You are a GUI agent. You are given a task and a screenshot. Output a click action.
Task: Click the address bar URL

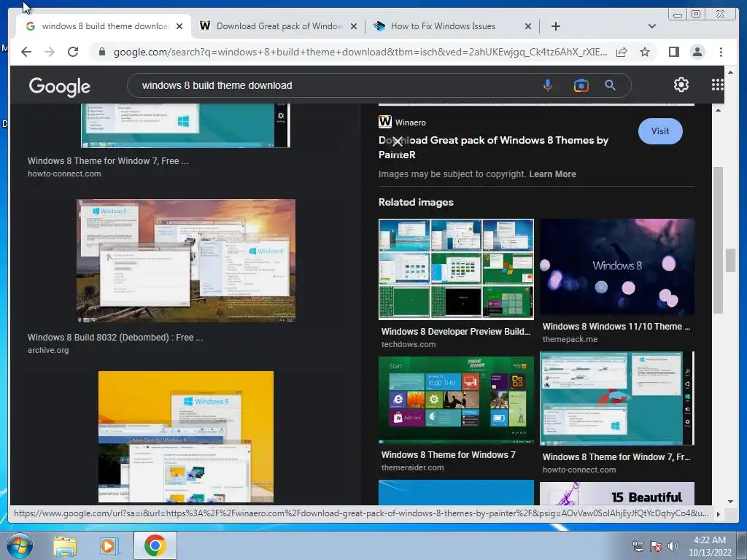pyautogui.click(x=360, y=52)
